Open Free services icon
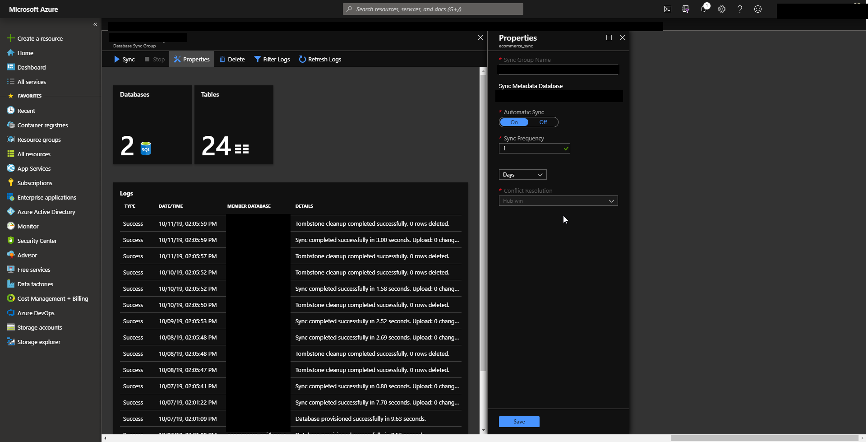868x442 pixels. click(11, 270)
